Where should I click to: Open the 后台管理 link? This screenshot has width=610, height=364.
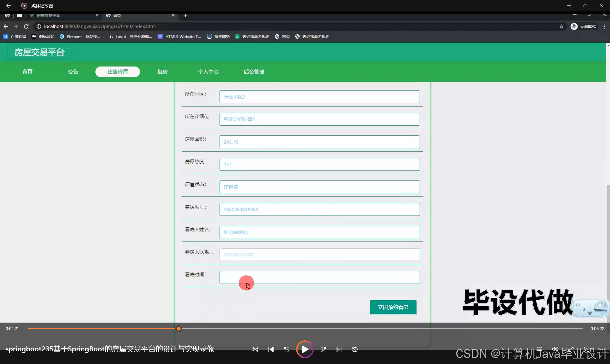[254, 72]
